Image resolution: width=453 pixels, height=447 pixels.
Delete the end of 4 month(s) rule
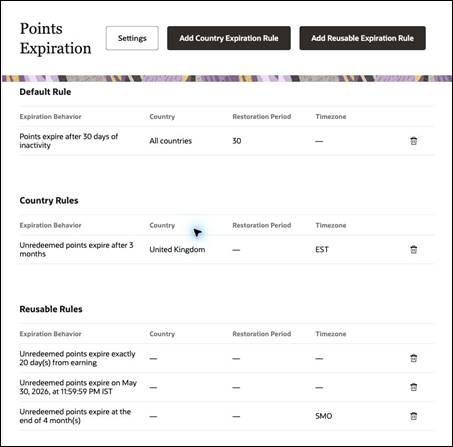tap(413, 416)
